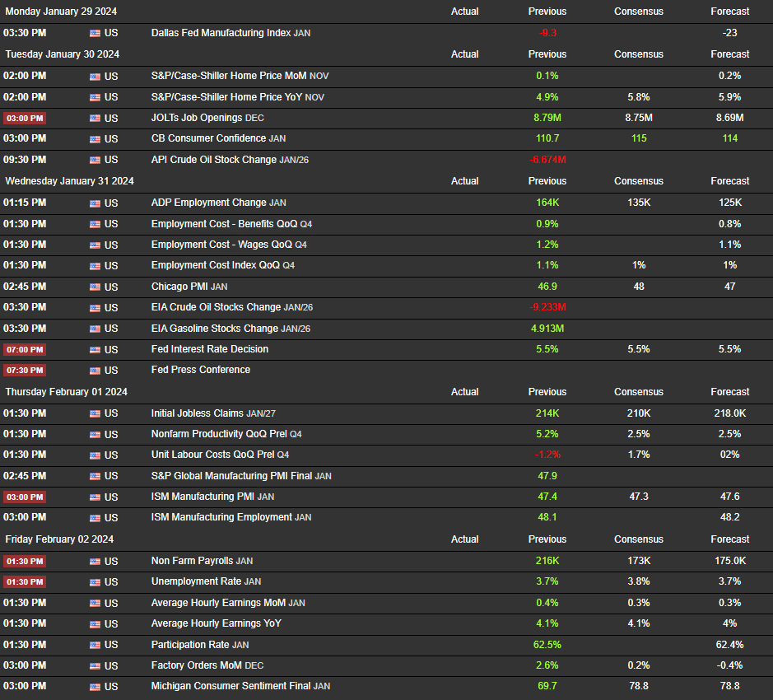This screenshot has width=773, height=700.
Task: Click the Monday January 29 2024 date header
Action: point(61,12)
